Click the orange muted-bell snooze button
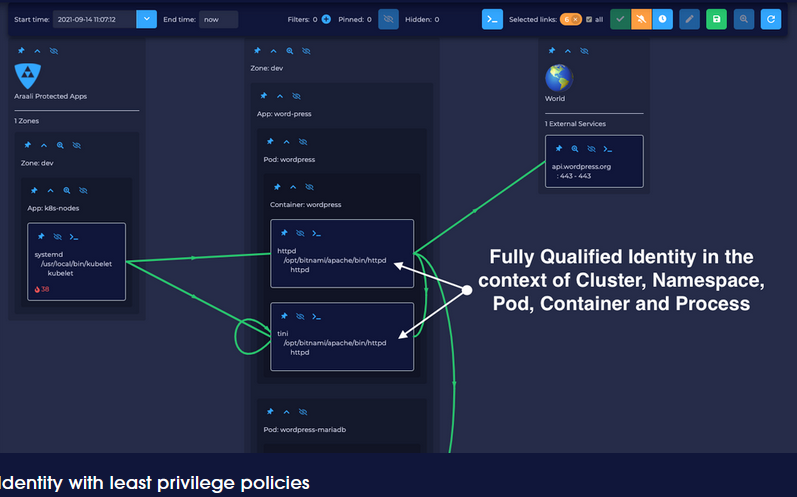797x497 pixels. tap(641, 19)
